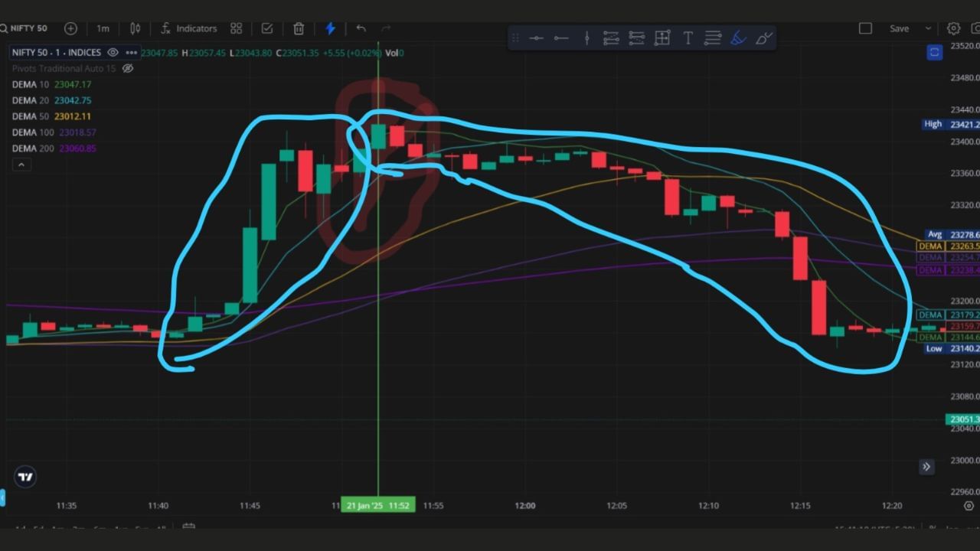This screenshot has width=980, height=551.
Task: Open the 1m timeframe selector
Action: (103, 28)
